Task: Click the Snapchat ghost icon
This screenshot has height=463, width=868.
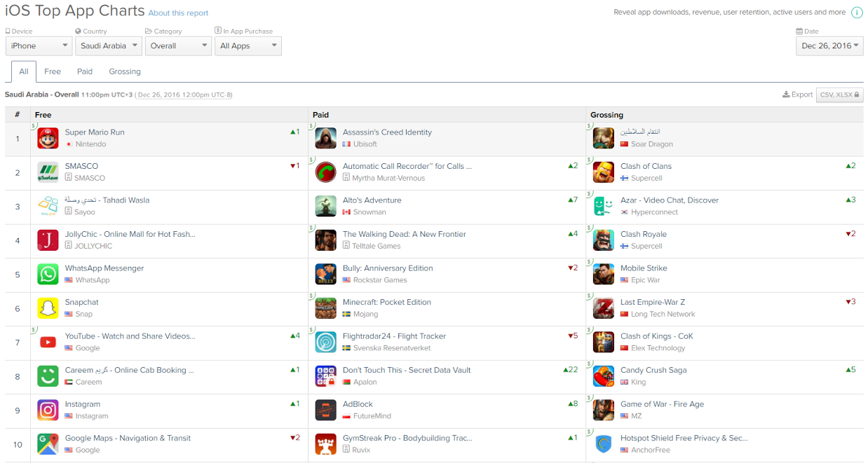Action: pos(48,308)
